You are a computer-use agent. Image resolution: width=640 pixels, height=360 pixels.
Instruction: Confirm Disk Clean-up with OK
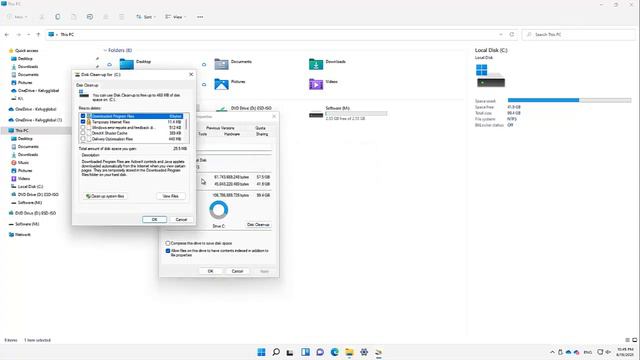154,220
